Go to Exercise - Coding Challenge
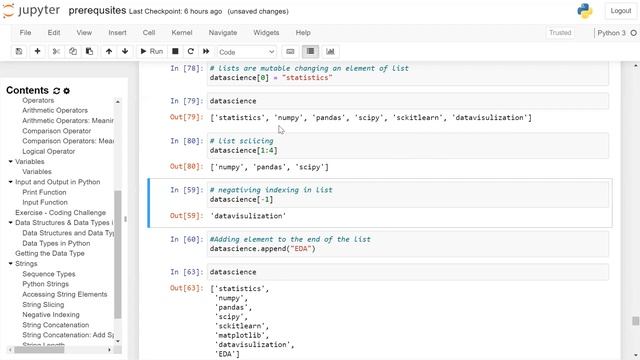640x360 pixels. tap(60, 213)
